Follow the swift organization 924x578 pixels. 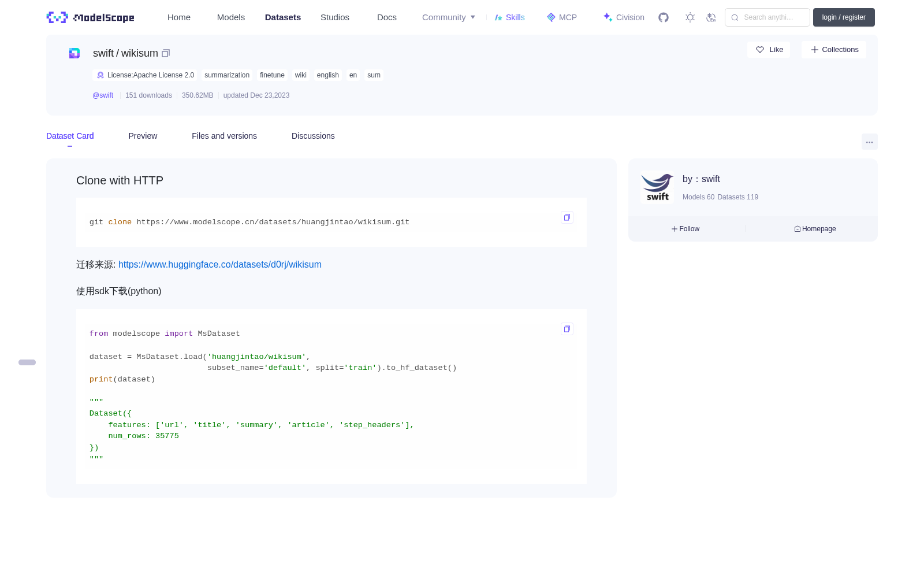[685, 229]
